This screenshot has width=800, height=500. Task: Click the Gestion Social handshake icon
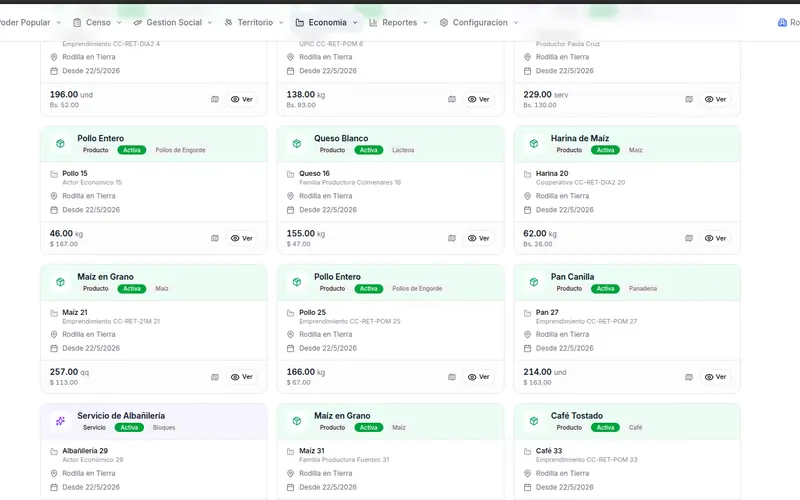pyautogui.click(x=138, y=22)
